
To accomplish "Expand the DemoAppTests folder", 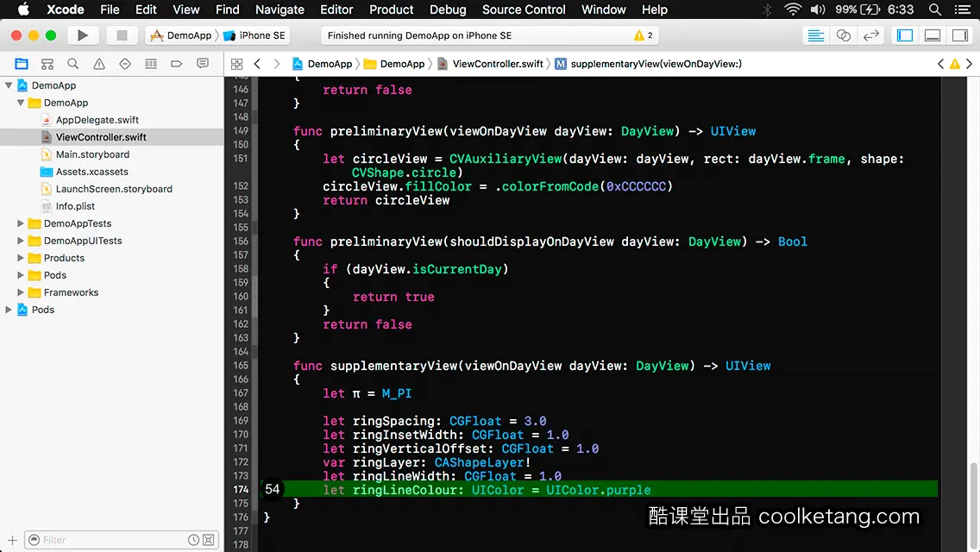I will coord(21,223).
